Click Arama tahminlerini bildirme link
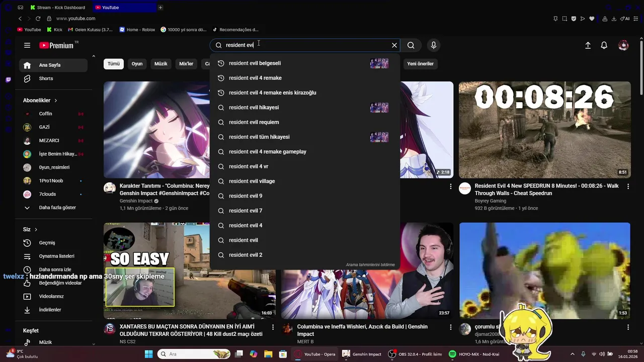This screenshot has height=362, width=644. 370,265
